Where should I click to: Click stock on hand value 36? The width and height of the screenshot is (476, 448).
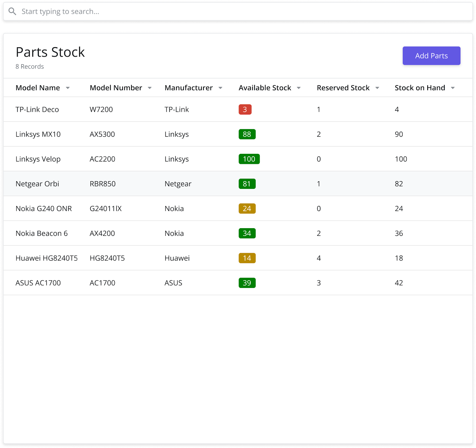point(399,233)
